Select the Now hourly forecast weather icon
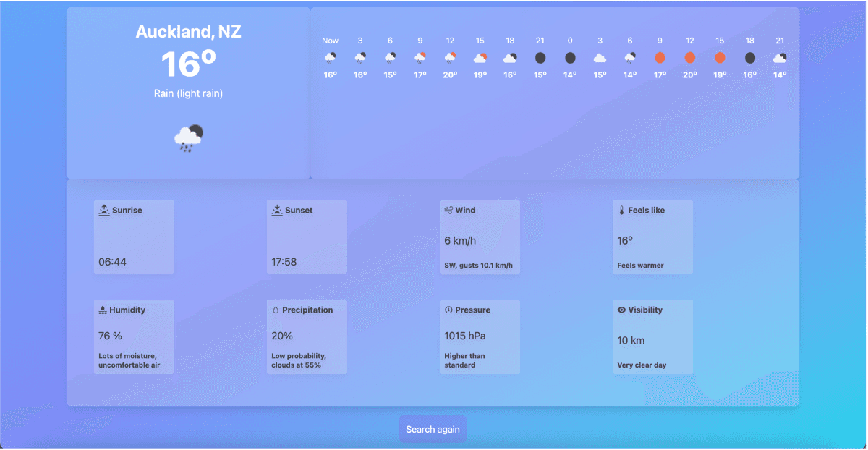The height and width of the screenshot is (450, 868). point(330,58)
